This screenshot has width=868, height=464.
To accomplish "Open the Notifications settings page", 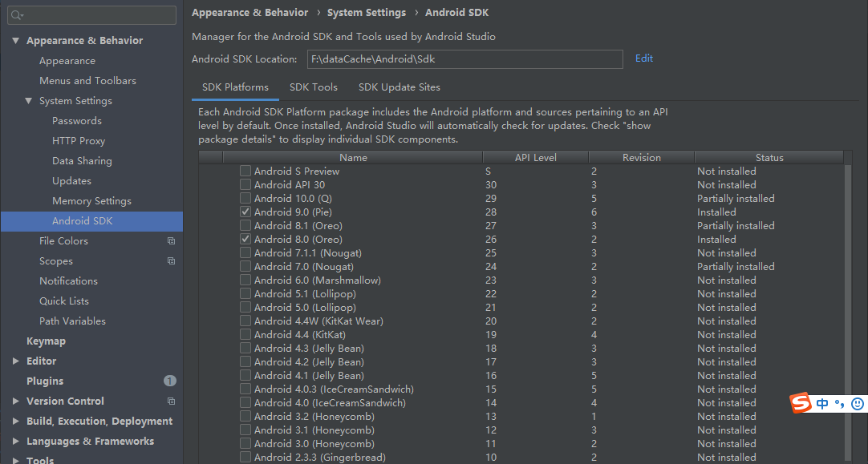I will [69, 281].
